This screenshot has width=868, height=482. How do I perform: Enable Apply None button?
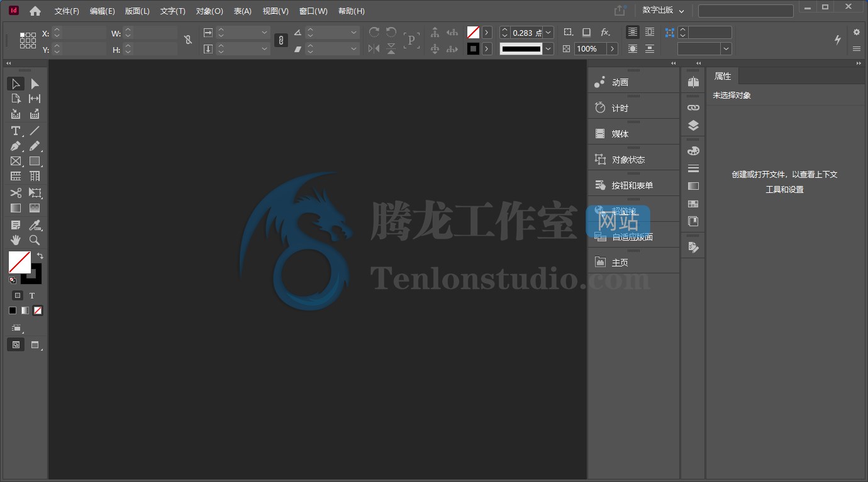[x=38, y=310]
